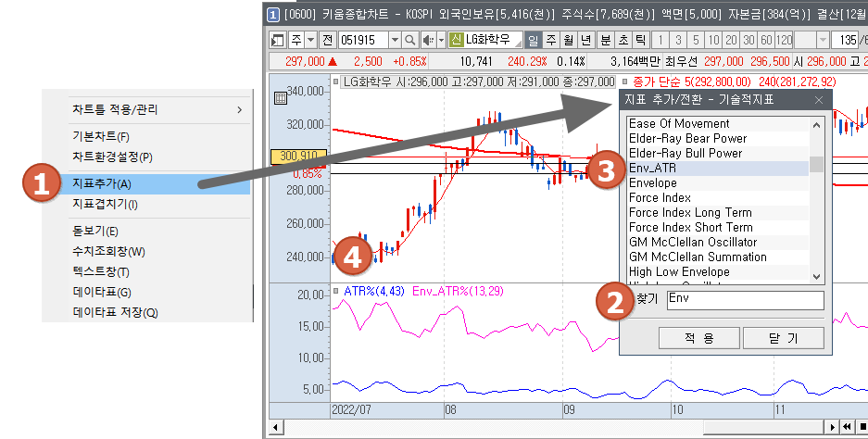
Task: Click chart rewind double-arrow button
Action: pos(847,427)
